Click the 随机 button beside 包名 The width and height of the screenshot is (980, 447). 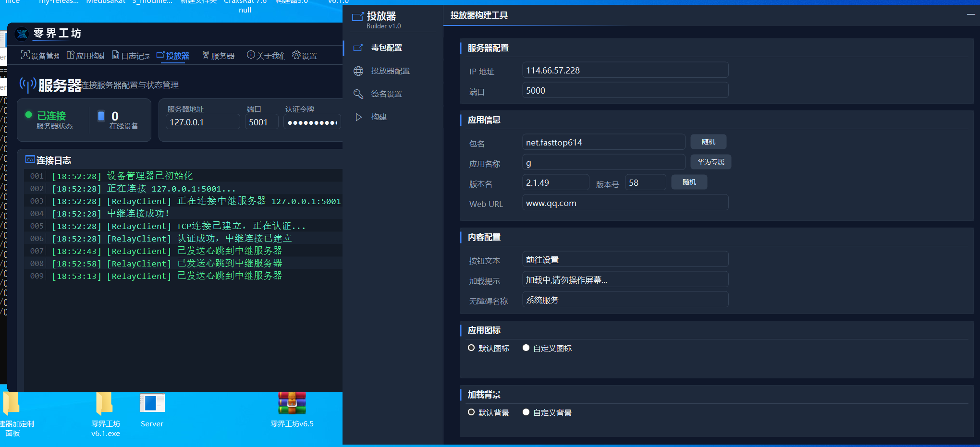[x=708, y=142]
